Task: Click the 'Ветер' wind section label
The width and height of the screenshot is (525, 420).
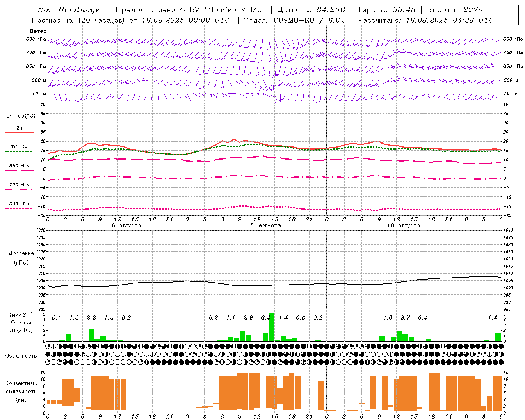Action: pyautogui.click(x=38, y=31)
